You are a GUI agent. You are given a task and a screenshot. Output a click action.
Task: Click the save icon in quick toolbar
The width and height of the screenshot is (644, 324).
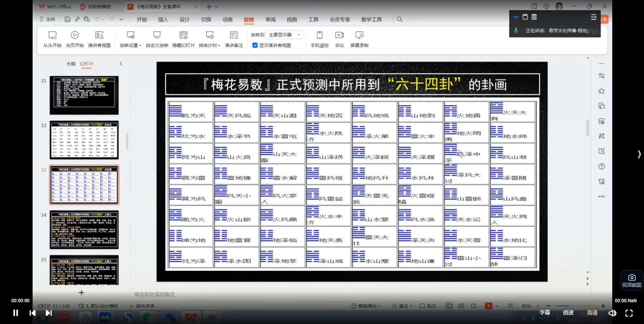67,19
